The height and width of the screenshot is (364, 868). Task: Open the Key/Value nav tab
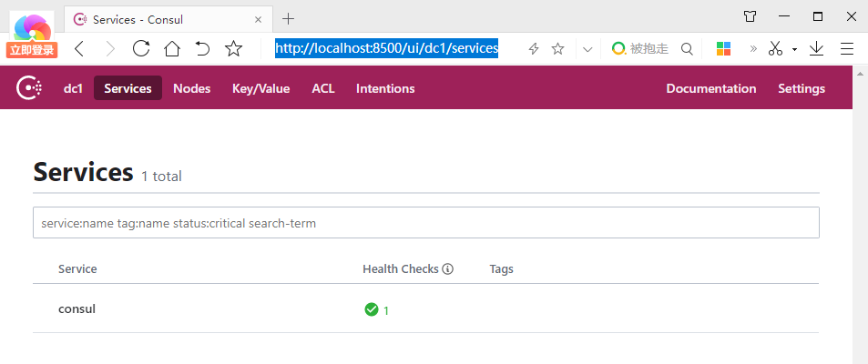260,88
